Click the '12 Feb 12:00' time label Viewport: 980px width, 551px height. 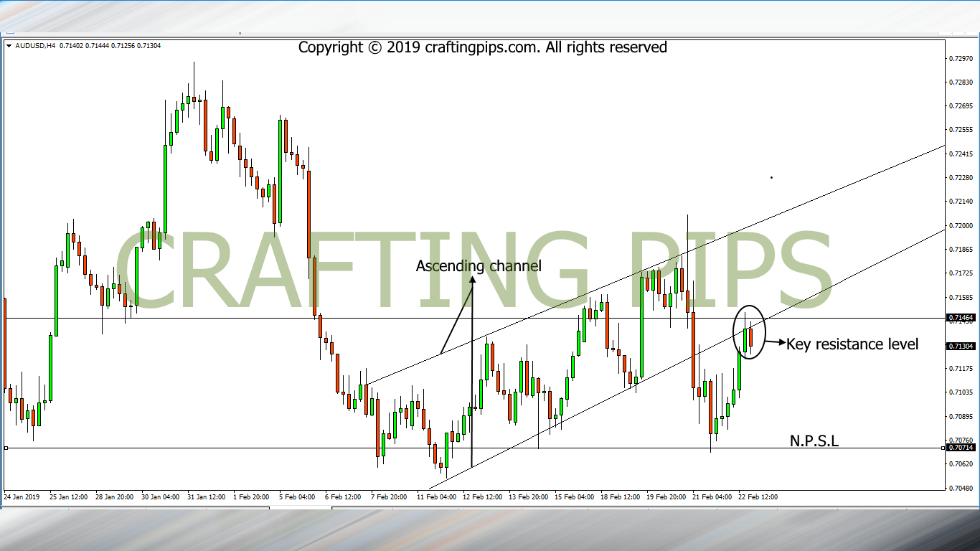tap(481, 496)
